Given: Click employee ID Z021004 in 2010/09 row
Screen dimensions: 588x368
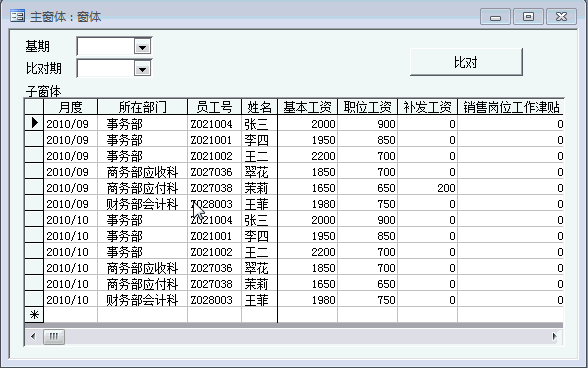Looking at the screenshot, I should (212, 124).
